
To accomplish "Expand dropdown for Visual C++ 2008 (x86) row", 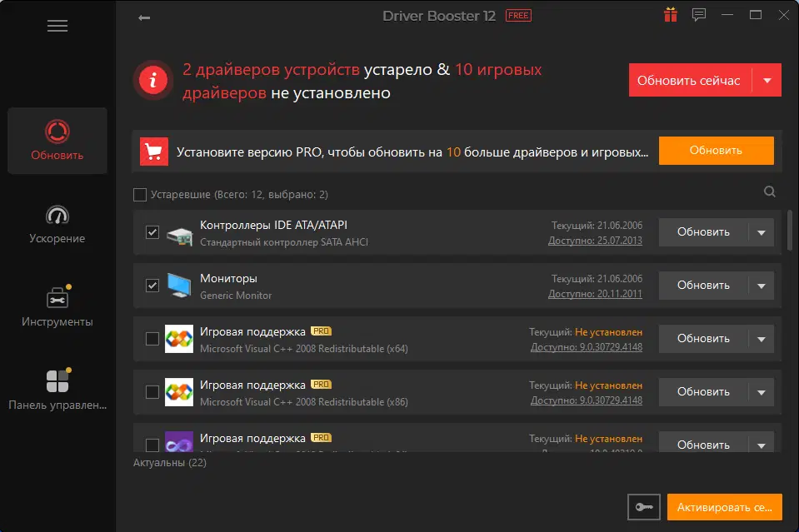I will (762, 392).
